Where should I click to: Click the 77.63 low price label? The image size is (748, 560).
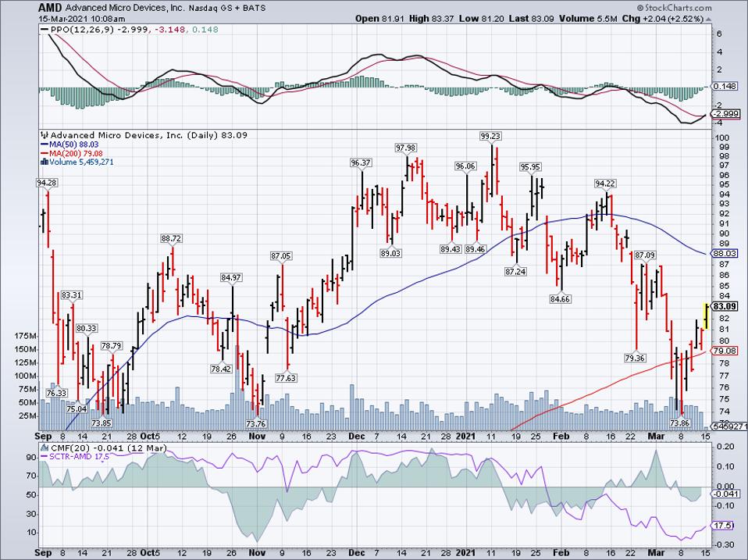(287, 378)
